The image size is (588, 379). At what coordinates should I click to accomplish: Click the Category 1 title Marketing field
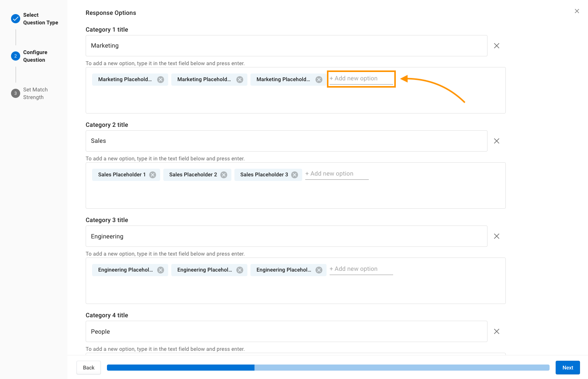point(286,46)
